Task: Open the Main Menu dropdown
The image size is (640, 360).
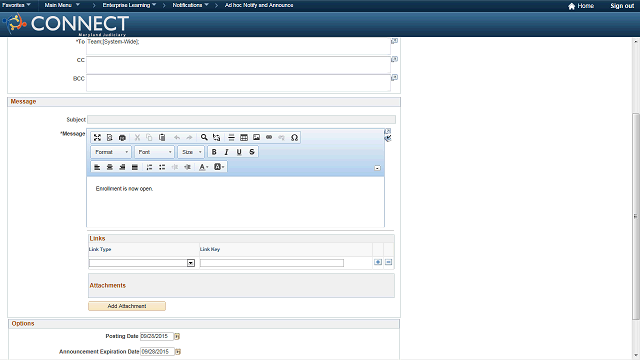Action: click(62, 5)
